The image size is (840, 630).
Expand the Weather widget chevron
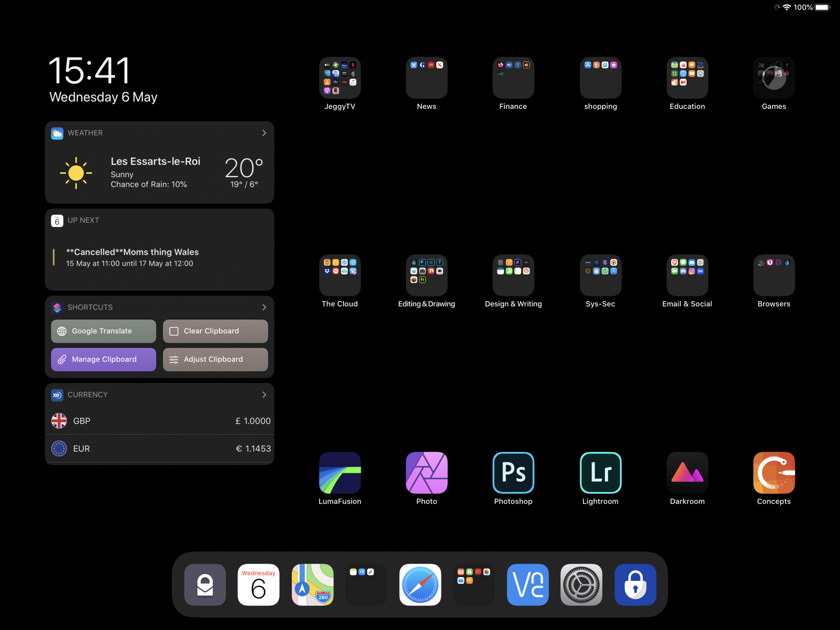click(264, 133)
